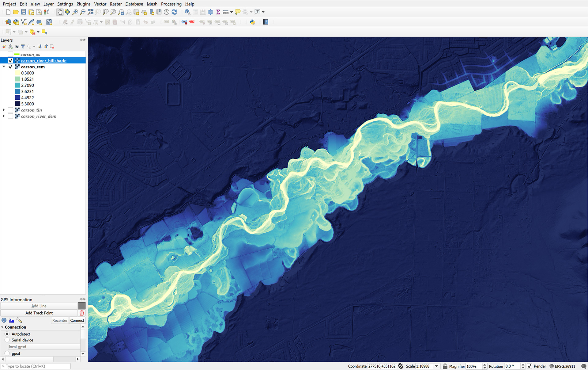This screenshot has width=588, height=370.
Task: Open the Python Console icon
Action: point(252,22)
